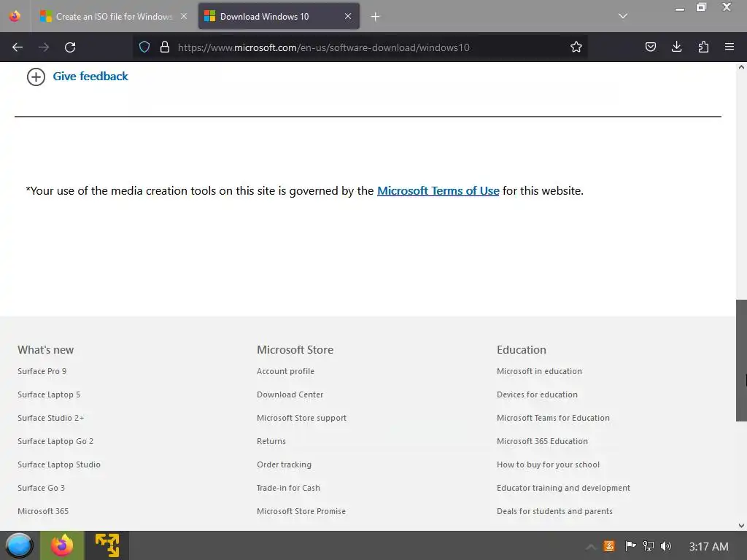Open Devices for education link

pyautogui.click(x=537, y=394)
